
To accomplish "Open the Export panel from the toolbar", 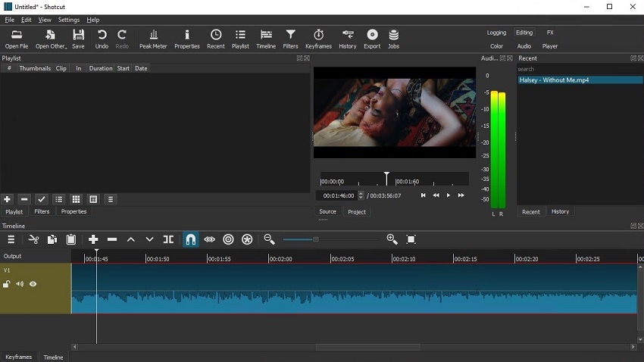I will pos(372,38).
